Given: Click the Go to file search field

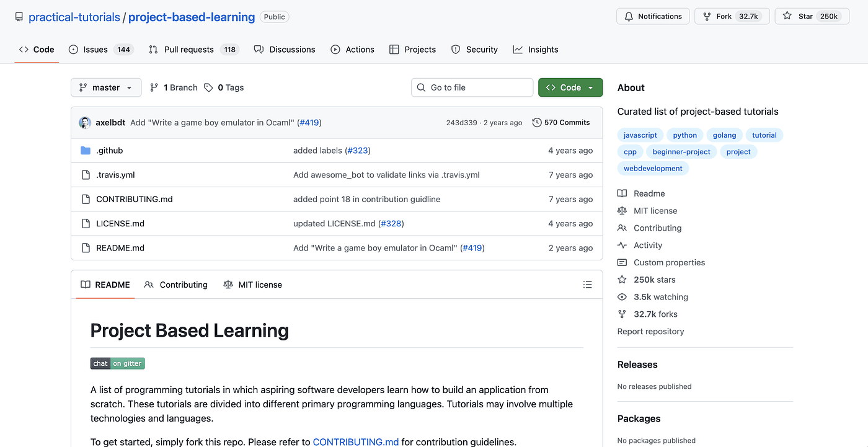Looking at the screenshot, I should (x=472, y=87).
